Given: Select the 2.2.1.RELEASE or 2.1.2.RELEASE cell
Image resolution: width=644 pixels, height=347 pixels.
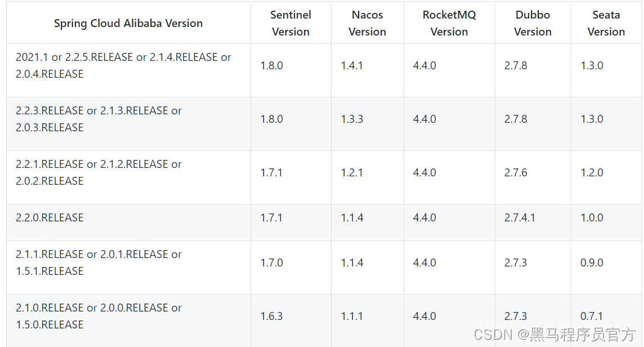Looking at the screenshot, I should click(x=99, y=172).
